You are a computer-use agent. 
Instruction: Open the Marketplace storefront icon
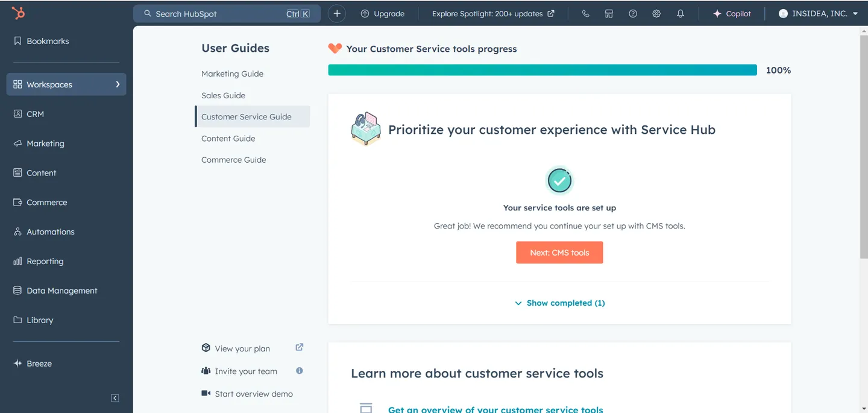[609, 13]
